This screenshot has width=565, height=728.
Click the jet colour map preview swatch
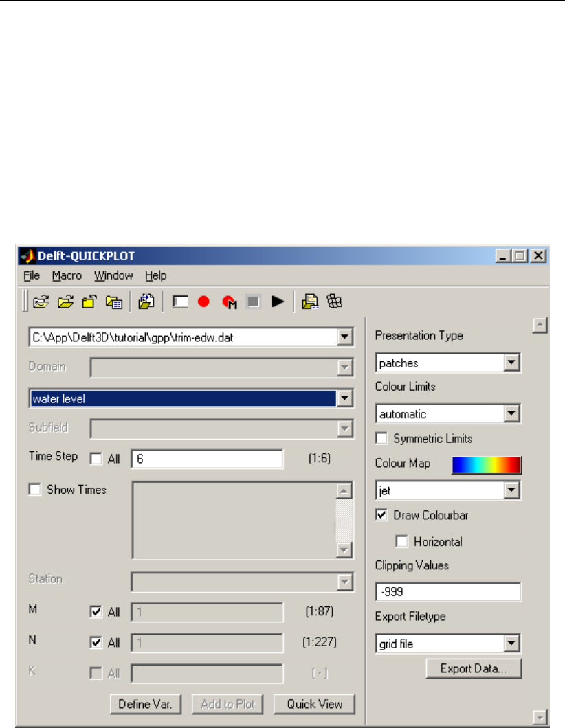pyautogui.click(x=487, y=465)
